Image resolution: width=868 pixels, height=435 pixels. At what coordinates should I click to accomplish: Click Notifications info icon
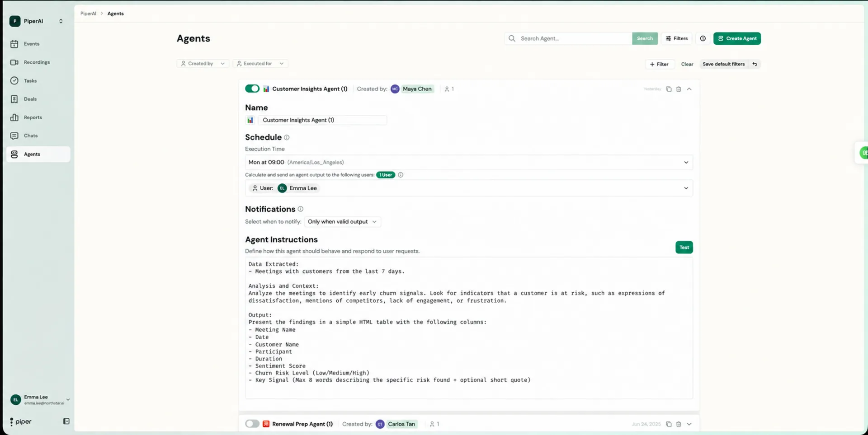tap(301, 209)
